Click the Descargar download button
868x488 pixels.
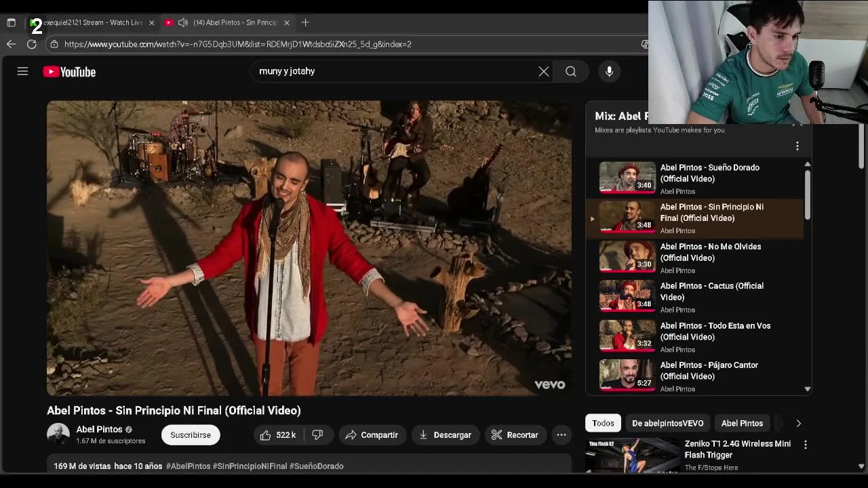click(x=445, y=435)
